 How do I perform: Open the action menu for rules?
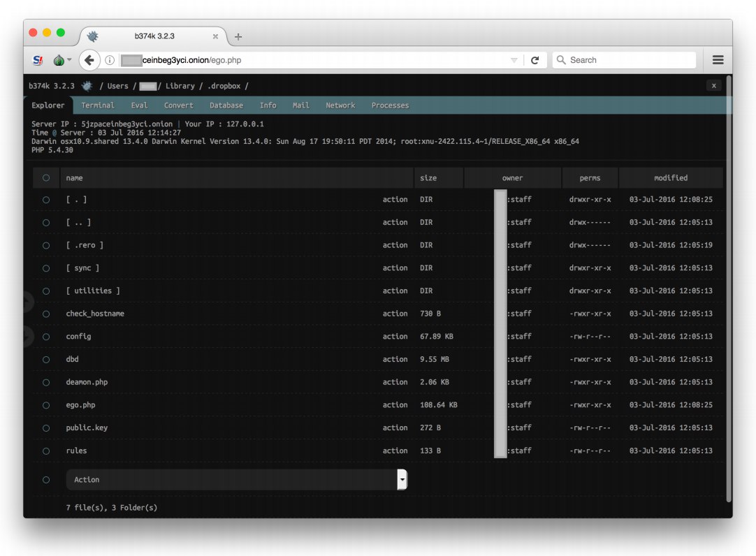coord(395,451)
